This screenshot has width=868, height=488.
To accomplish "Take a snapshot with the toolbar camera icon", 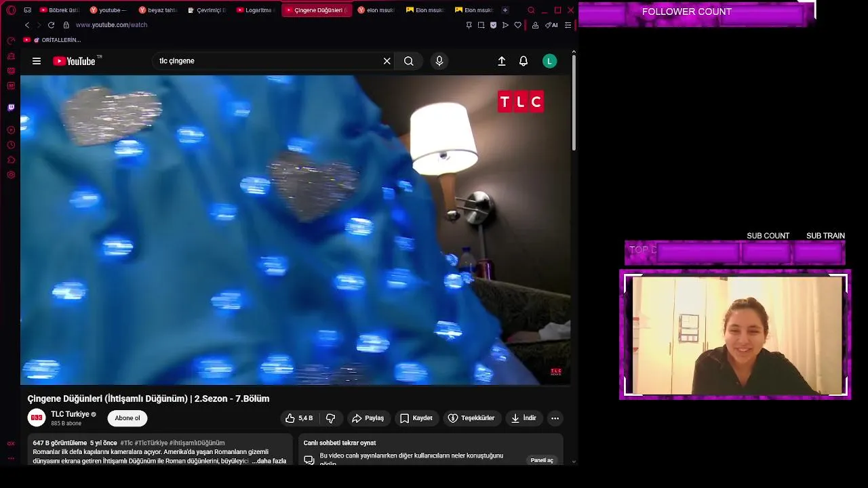I will click(481, 25).
